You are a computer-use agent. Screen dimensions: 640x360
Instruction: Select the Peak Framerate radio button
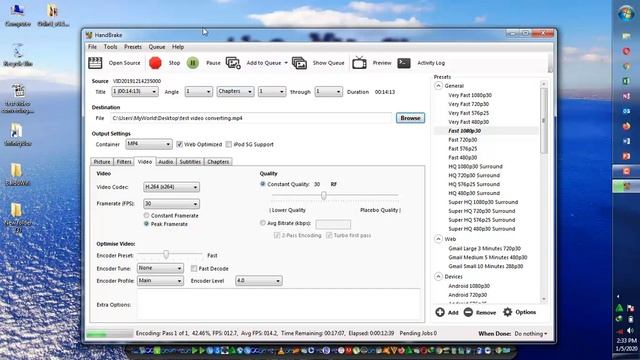[x=146, y=224]
